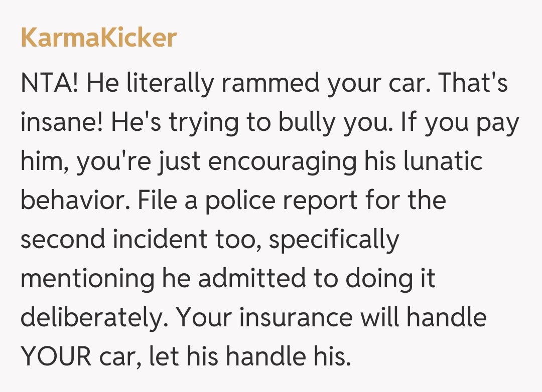Viewport: 542px width, 392px height.
Task: Click the word 'pay' ending the second line
Action: pyautogui.click(x=495, y=123)
